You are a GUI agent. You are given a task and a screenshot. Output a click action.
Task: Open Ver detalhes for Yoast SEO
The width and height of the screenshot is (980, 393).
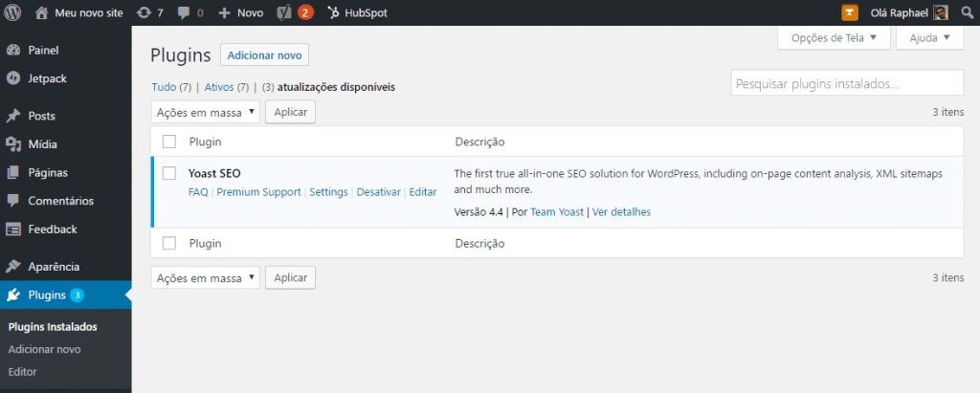click(x=622, y=212)
